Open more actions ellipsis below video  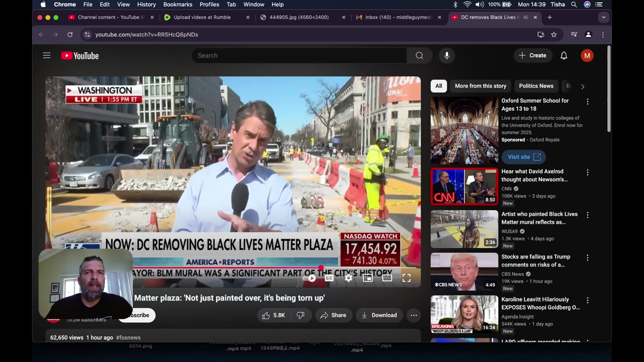tap(414, 315)
